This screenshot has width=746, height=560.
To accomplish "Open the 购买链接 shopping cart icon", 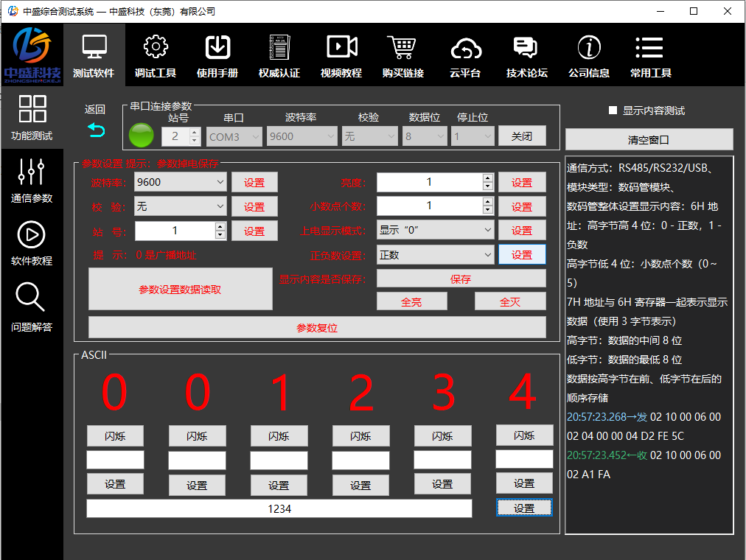I will click(402, 46).
